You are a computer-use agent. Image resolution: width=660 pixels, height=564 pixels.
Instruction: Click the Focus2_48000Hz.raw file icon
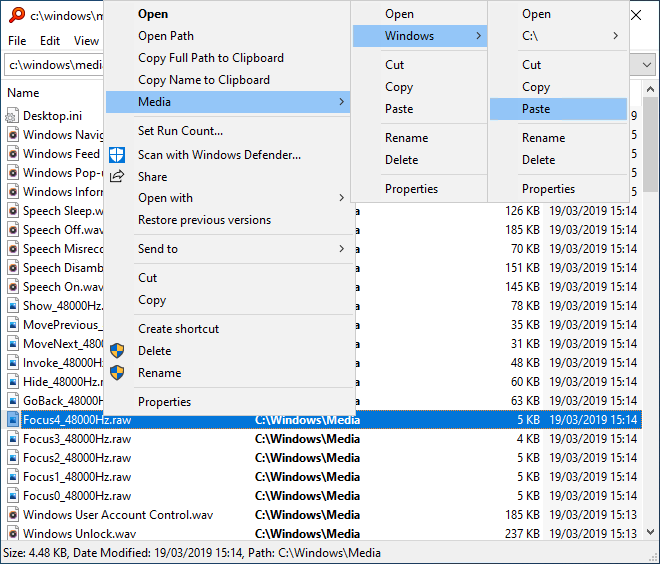click(x=13, y=458)
